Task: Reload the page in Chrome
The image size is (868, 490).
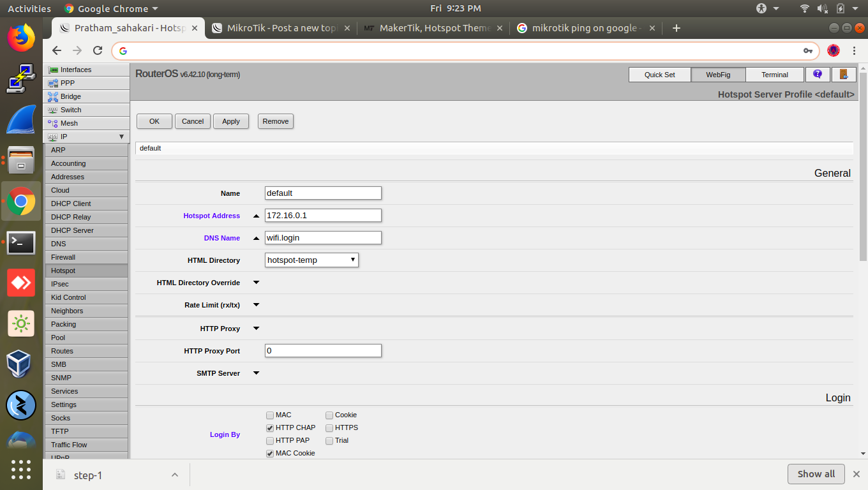Action: pyautogui.click(x=98, y=50)
